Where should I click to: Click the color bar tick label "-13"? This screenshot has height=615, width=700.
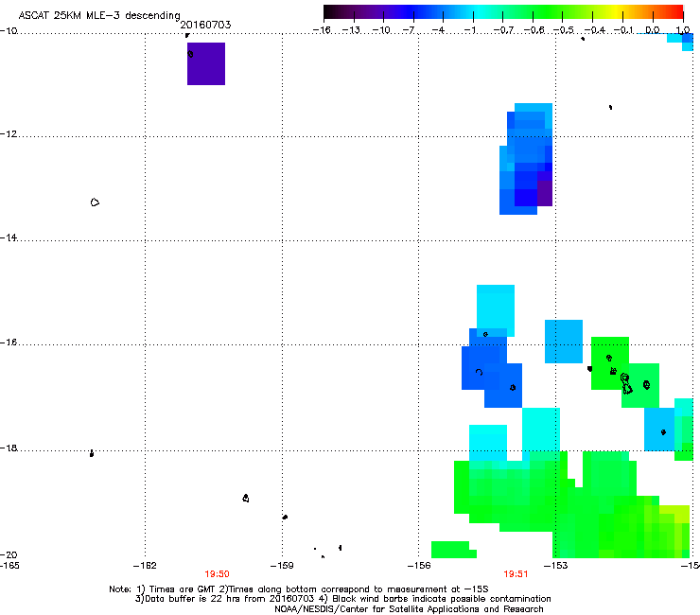(351, 30)
